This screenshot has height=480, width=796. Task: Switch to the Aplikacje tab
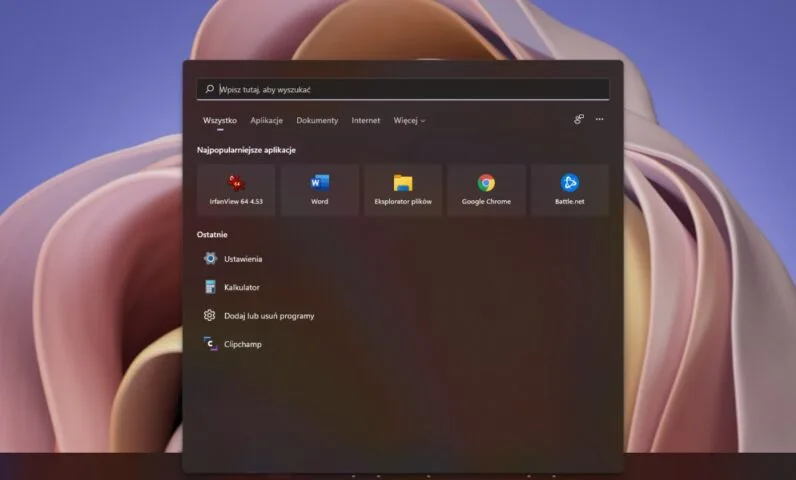click(x=267, y=121)
